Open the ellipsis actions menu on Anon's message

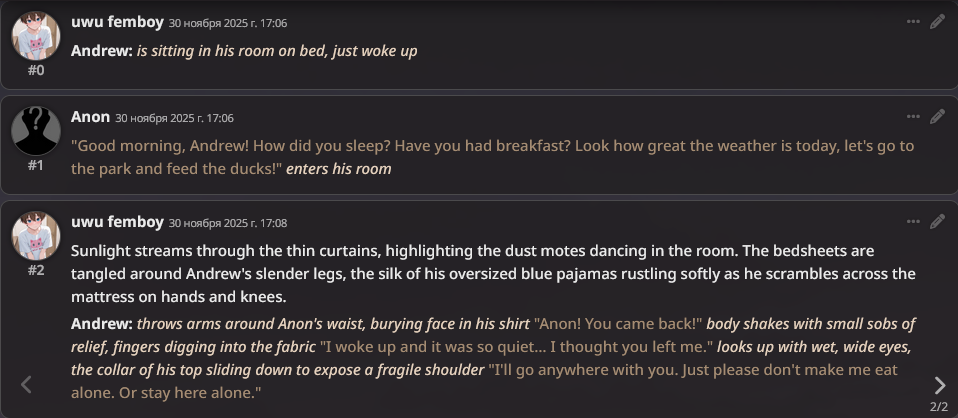tap(912, 117)
